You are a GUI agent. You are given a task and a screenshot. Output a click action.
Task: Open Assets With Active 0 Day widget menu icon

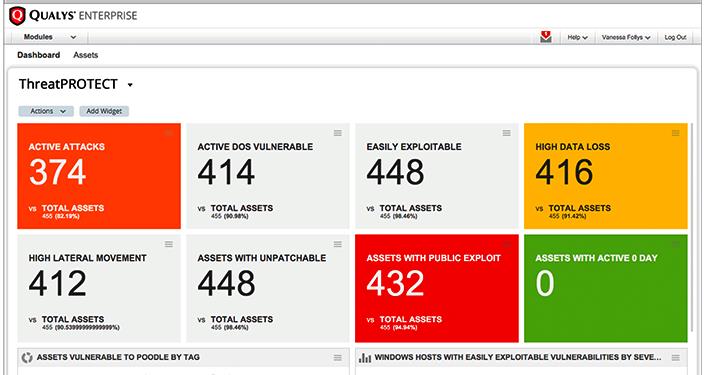tap(675, 244)
